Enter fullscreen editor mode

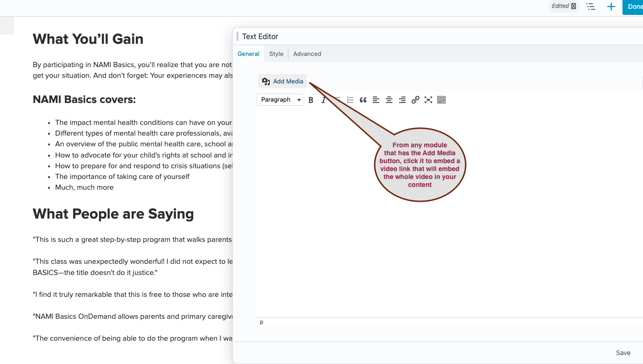428,100
